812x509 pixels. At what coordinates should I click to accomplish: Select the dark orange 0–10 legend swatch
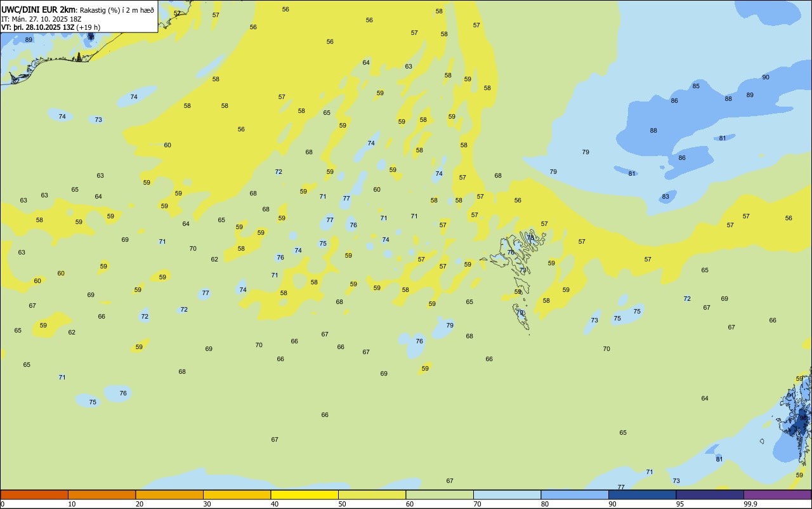click(x=34, y=494)
